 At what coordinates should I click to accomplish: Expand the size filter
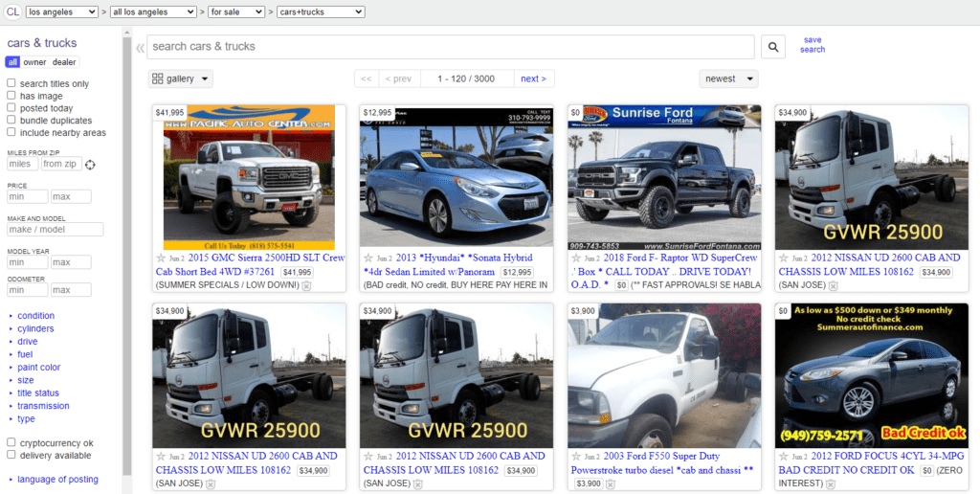[26, 380]
